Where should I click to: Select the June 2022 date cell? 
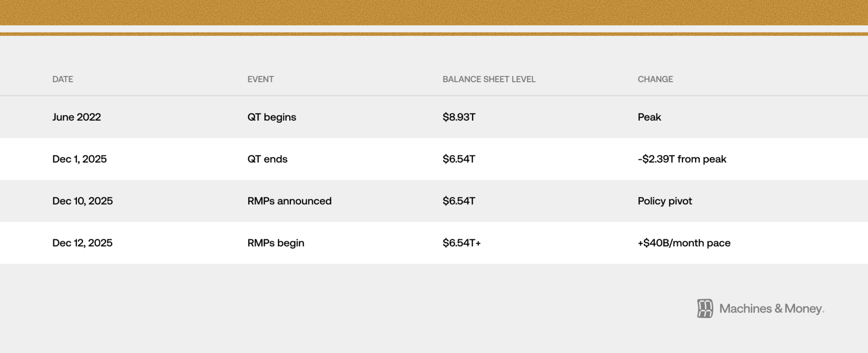[x=76, y=117]
